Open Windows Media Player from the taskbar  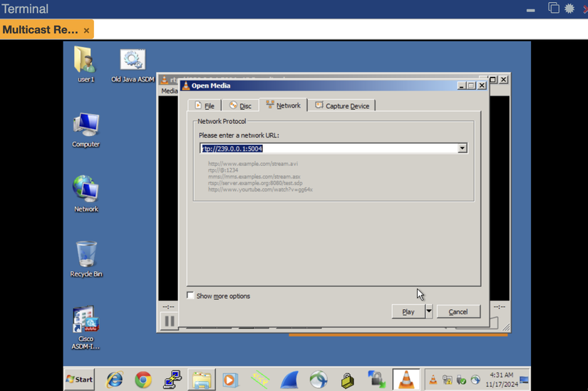[230, 380]
